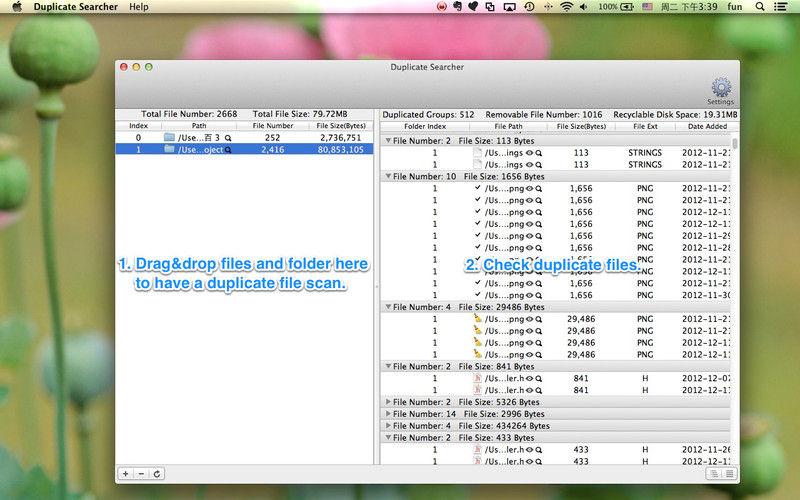Click eye icon in 841 row dated 2012-12-1
The image size is (800, 500).
[530, 390]
